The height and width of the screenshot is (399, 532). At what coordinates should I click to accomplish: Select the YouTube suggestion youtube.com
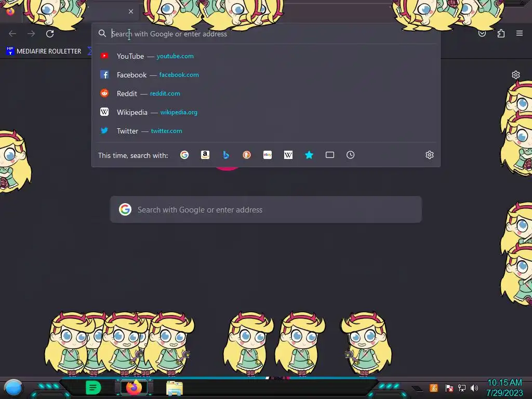click(x=266, y=56)
